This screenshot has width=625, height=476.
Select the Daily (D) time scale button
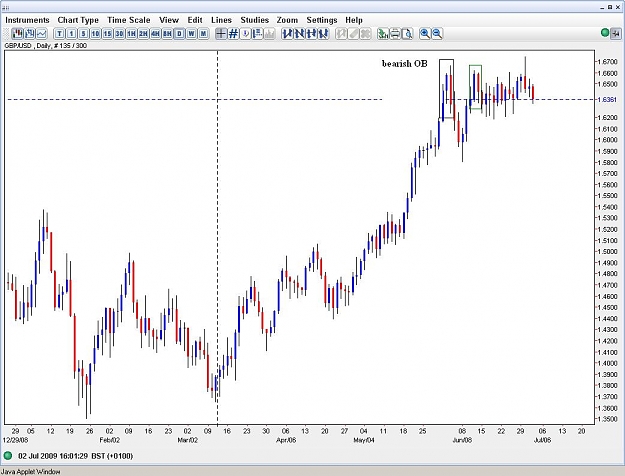179,34
